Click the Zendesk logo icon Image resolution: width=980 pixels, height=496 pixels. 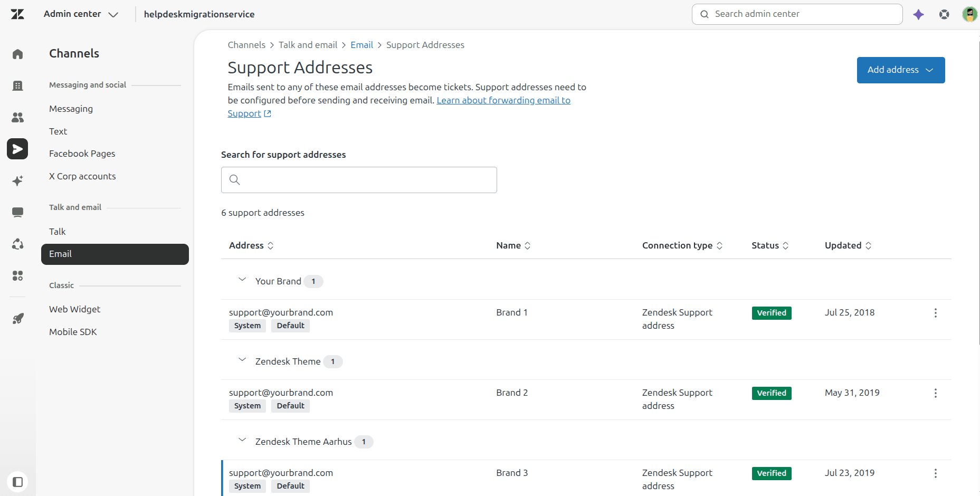17,14
